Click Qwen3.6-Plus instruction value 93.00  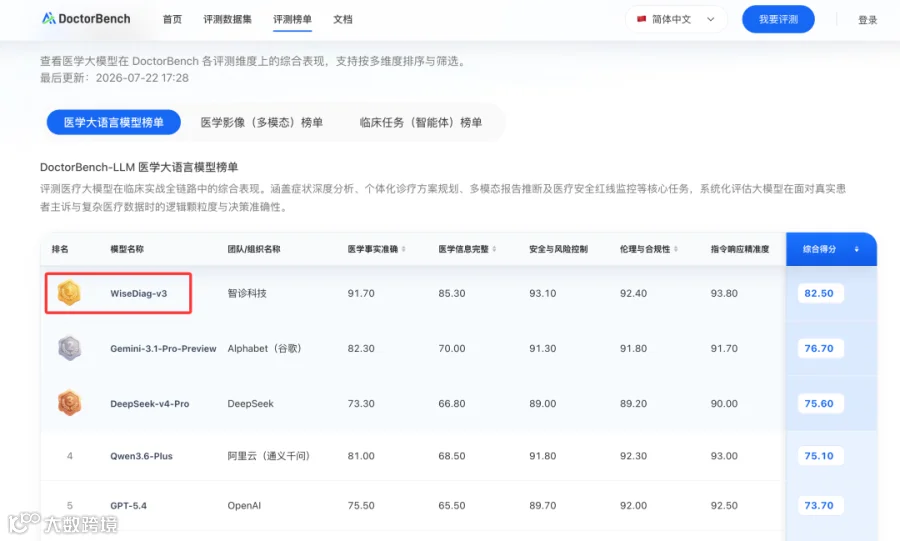pos(724,456)
